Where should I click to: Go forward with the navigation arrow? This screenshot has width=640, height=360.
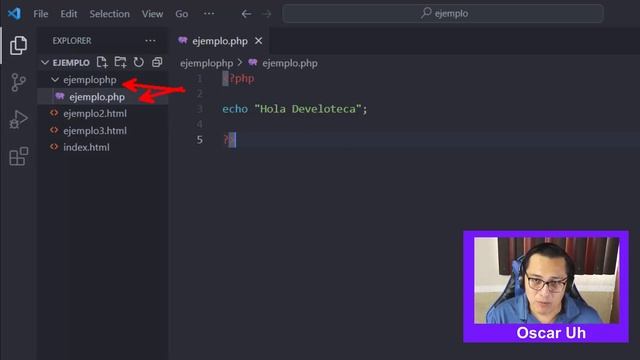pos(267,14)
